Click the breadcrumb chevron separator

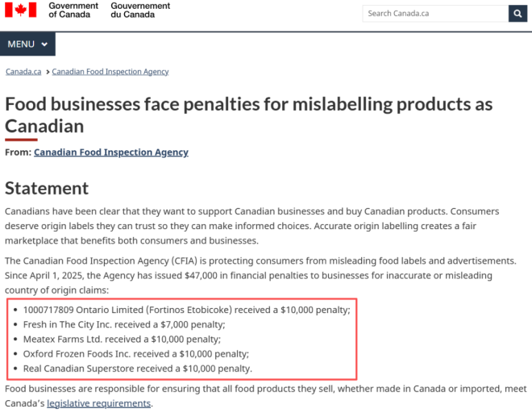47,72
